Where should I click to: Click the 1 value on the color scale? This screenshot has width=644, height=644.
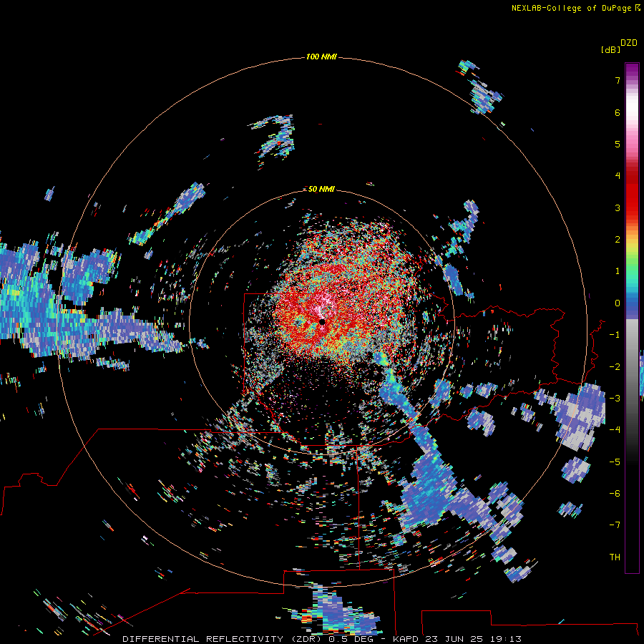(618, 271)
